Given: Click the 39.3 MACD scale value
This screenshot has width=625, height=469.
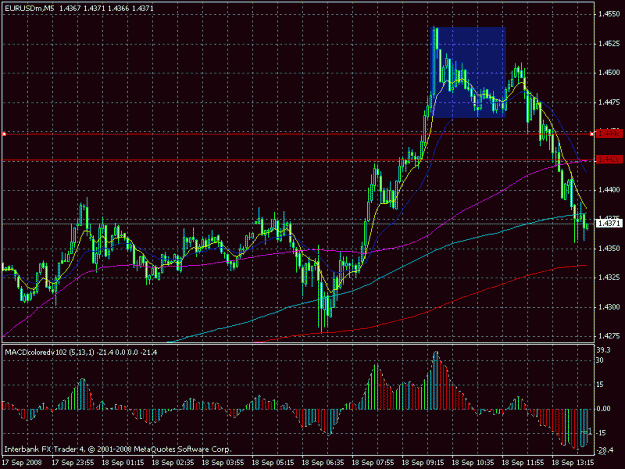Looking at the screenshot, I should pos(604,350).
